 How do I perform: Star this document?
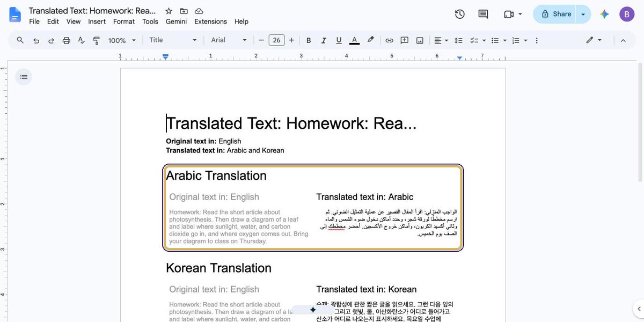click(x=169, y=11)
